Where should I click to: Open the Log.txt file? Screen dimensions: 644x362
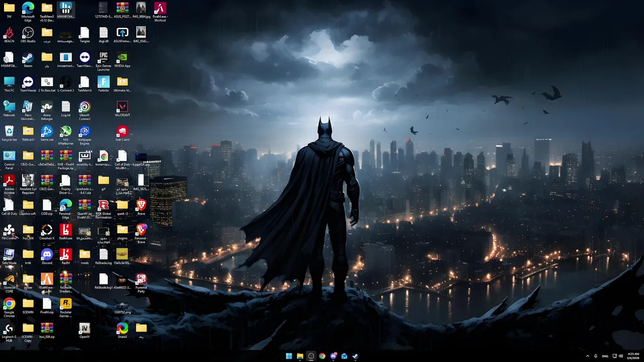[x=65, y=110]
